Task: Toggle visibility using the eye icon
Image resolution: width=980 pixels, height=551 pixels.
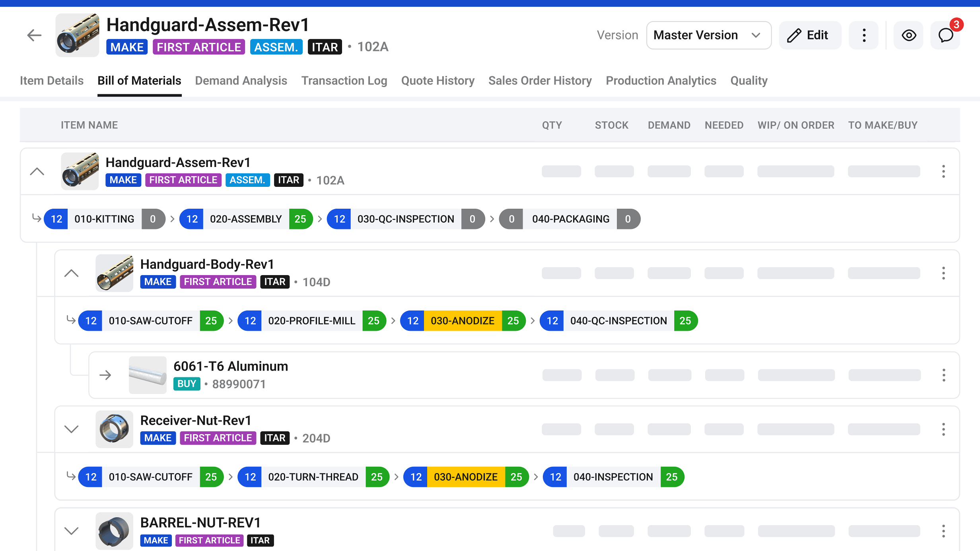Action: point(909,35)
